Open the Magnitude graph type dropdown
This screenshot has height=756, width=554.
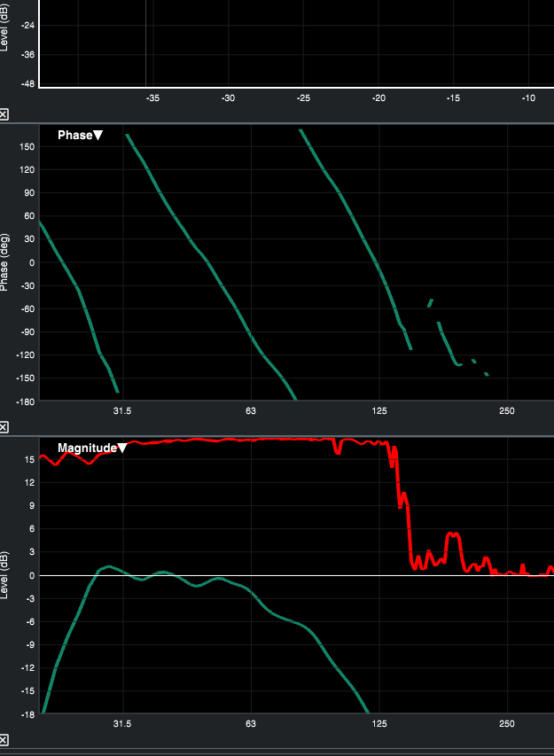point(92,448)
